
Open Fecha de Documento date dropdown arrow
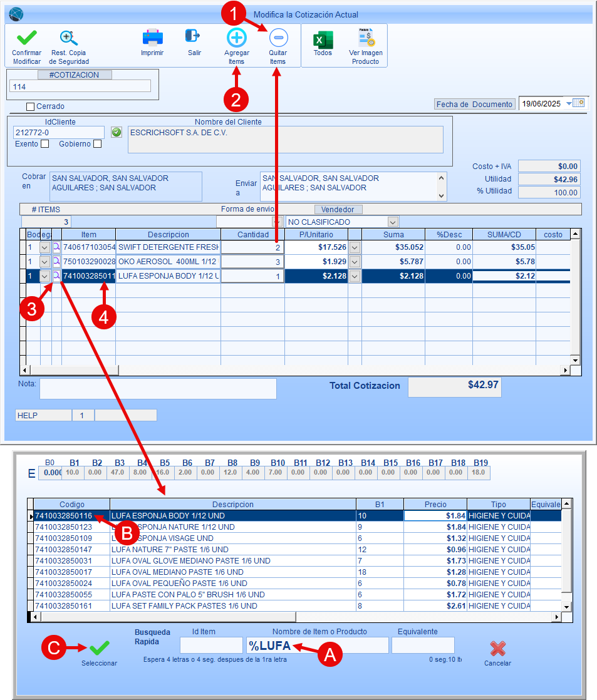pos(569,103)
